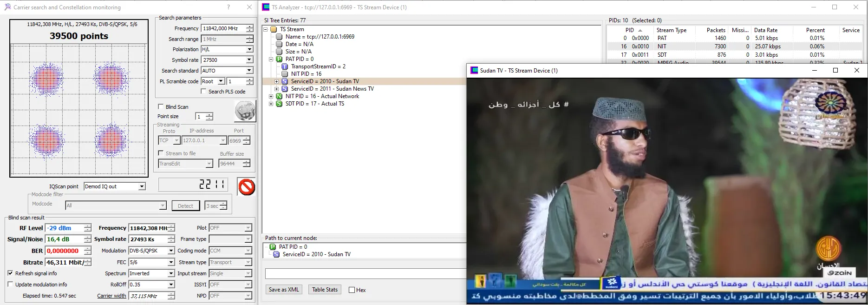Click the Frequency input field in Search parameters

223,28
